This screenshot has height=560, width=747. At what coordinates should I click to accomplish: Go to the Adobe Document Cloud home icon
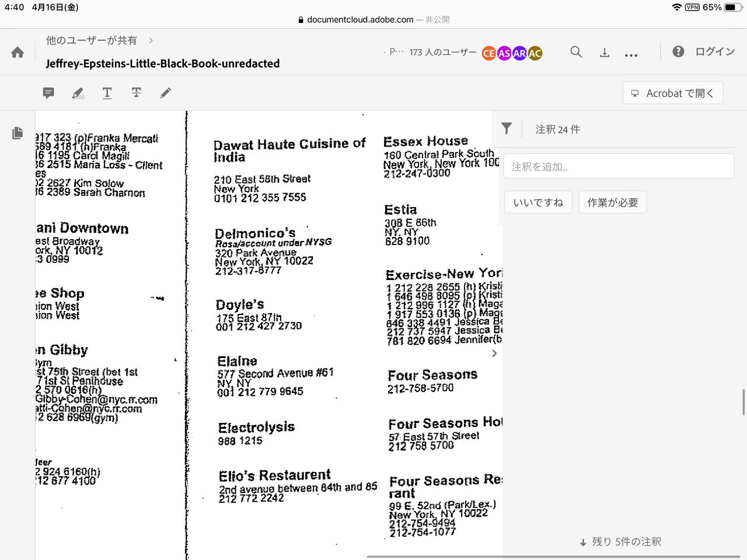click(18, 52)
